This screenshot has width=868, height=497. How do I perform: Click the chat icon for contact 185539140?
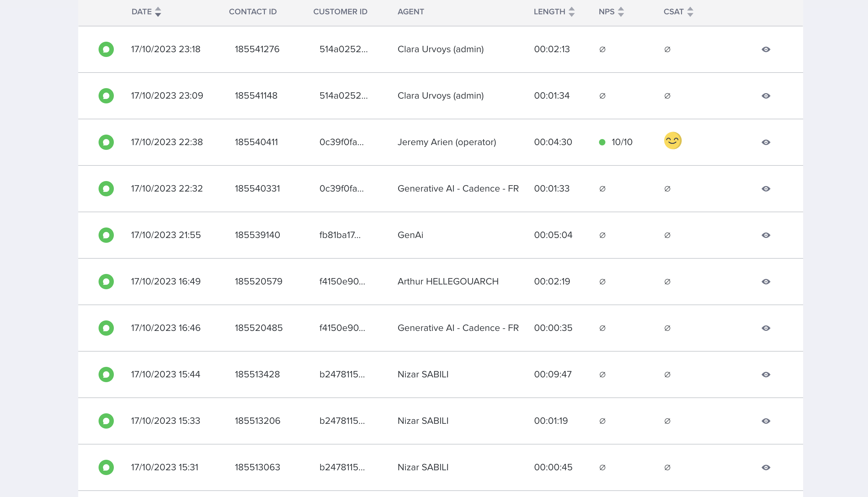click(x=106, y=235)
